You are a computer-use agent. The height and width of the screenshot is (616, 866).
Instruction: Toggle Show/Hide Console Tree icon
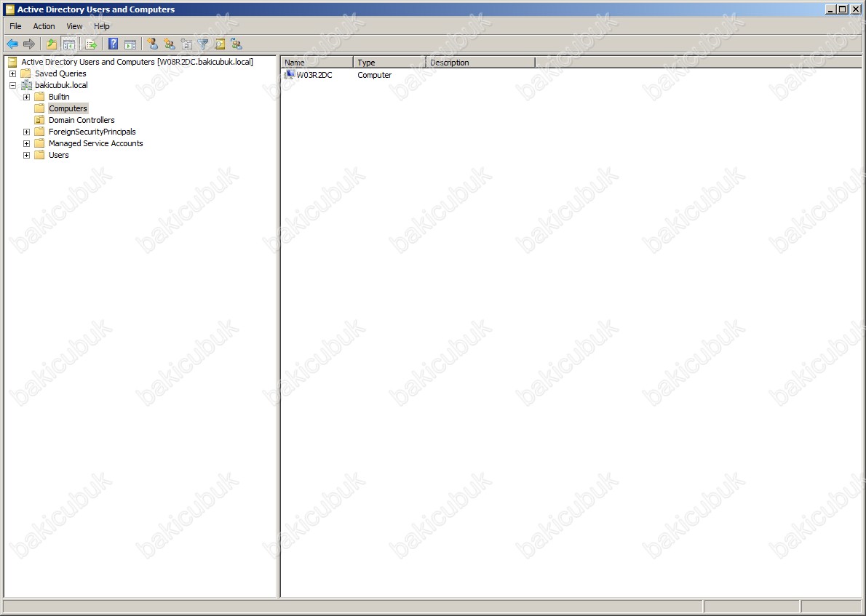68,44
